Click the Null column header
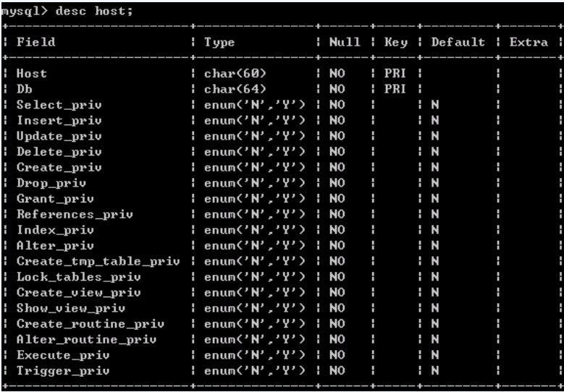The height and width of the screenshot is (392, 564). (x=345, y=42)
